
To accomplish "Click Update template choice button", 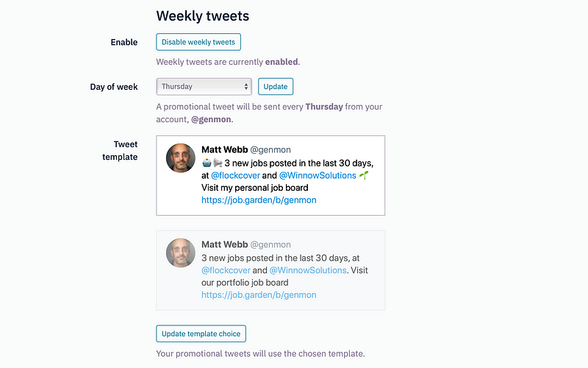I will point(201,333).
